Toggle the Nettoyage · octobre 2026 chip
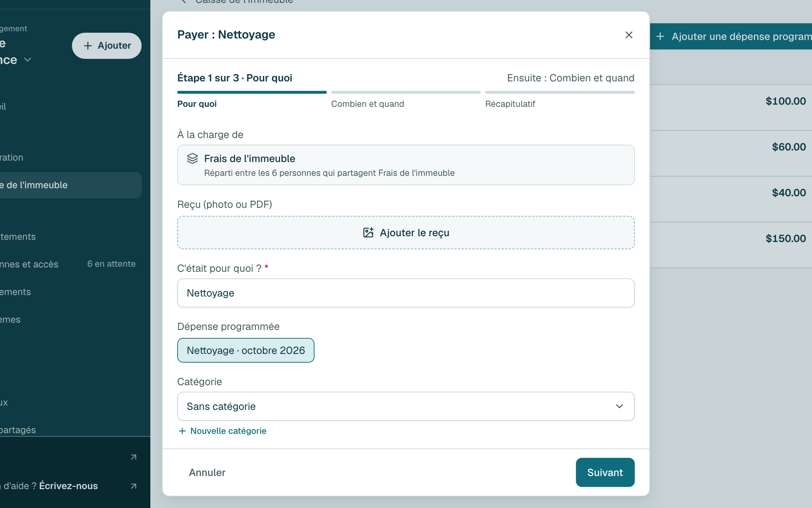 [x=246, y=350]
